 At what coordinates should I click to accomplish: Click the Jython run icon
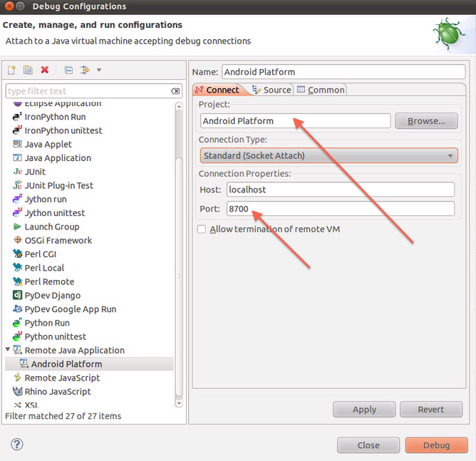[x=17, y=199]
